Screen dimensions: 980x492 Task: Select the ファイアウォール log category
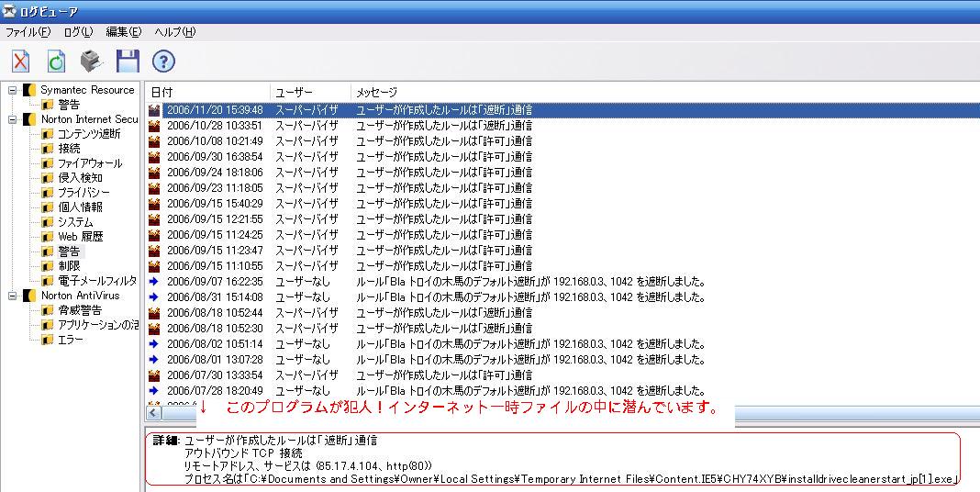click(x=90, y=163)
